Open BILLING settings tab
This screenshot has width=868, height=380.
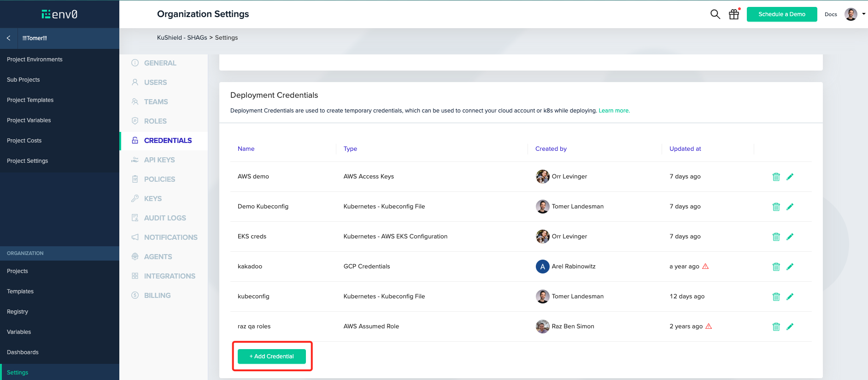click(x=157, y=296)
